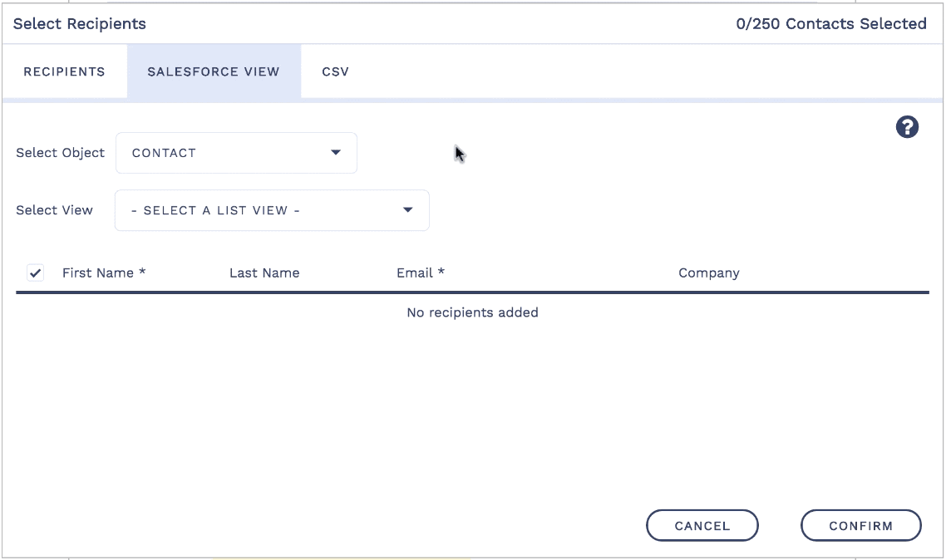Screen dimensions: 946x560
Task: Click the Last Name column header
Action: click(264, 273)
